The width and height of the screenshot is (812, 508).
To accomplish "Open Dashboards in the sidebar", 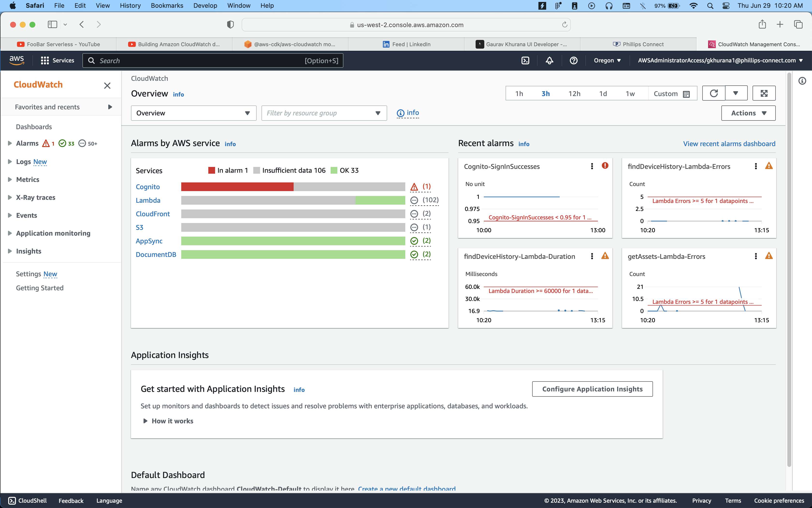I will click(34, 127).
